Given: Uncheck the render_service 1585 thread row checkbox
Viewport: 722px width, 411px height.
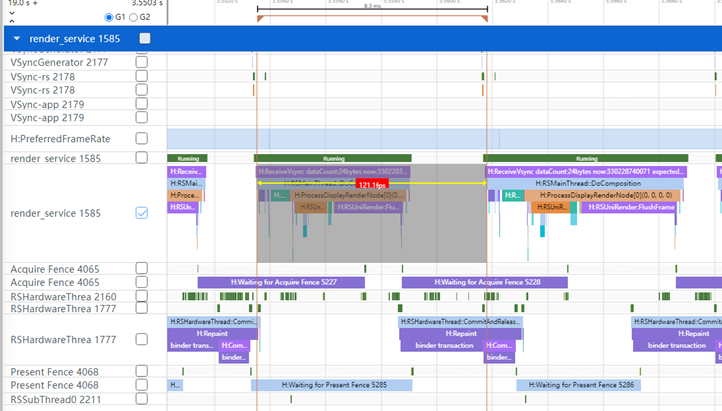Looking at the screenshot, I should [141, 212].
